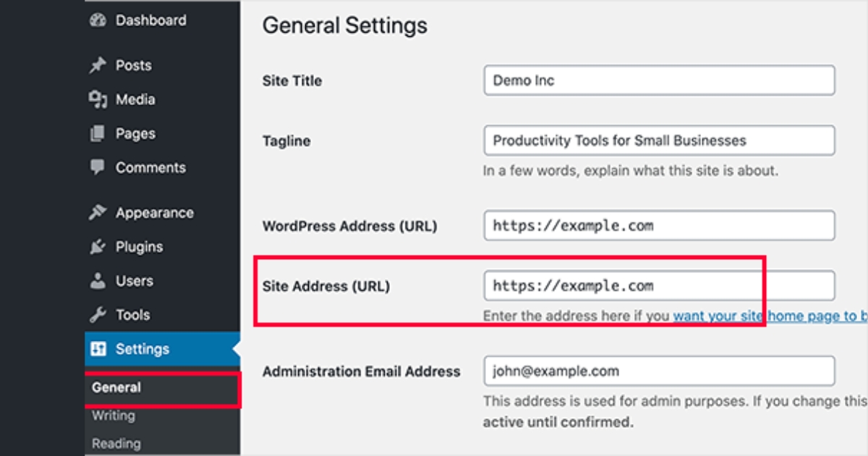Click the Administration Email Address field
868x456 pixels.
click(659, 371)
